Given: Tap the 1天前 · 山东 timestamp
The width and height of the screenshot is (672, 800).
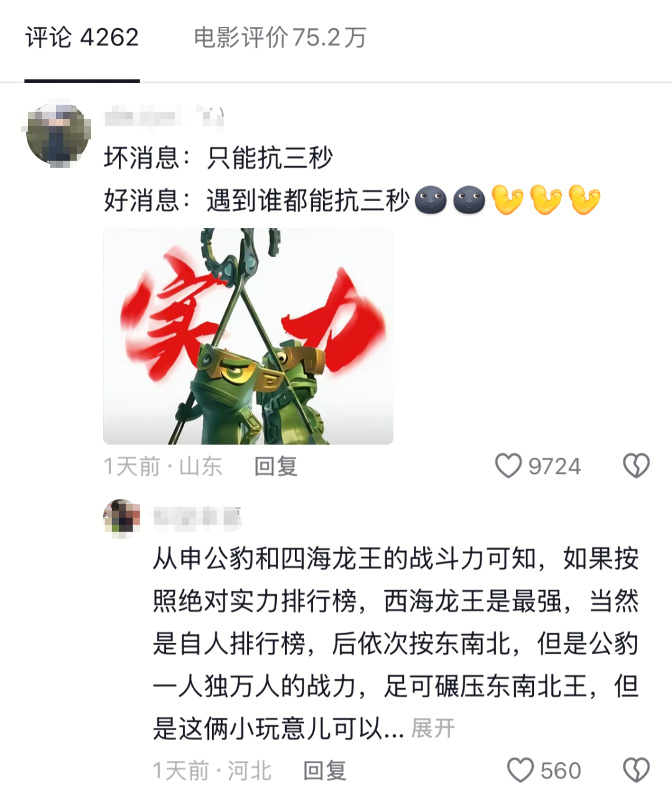Looking at the screenshot, I should [x=163, y=466].
